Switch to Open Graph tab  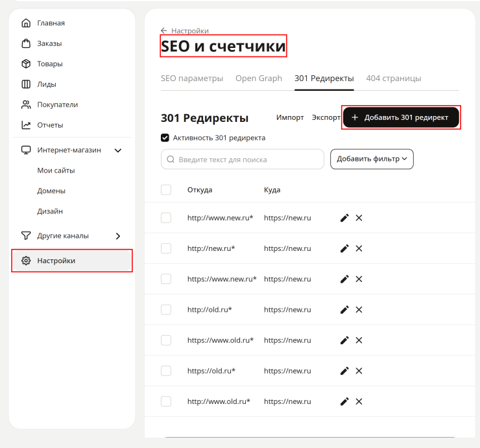(259, 78)
